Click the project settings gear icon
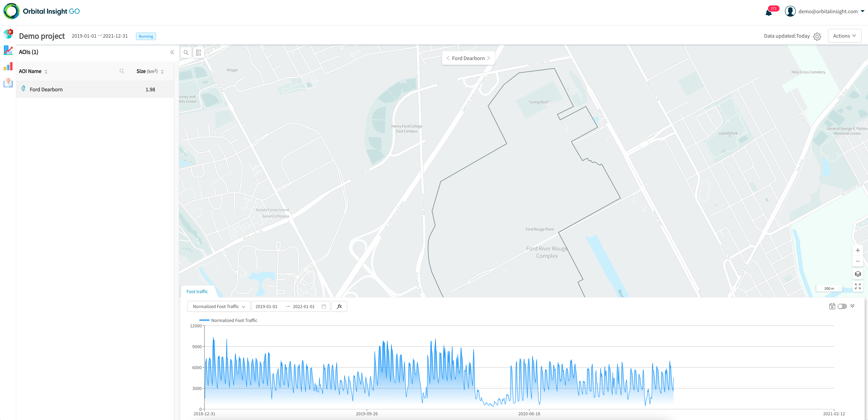 point(817,36)
